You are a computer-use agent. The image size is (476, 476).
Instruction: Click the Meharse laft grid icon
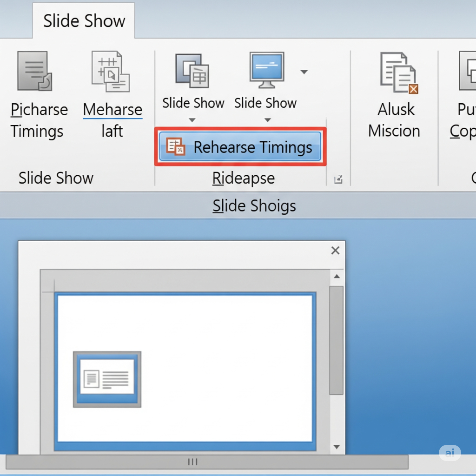click(111, 71)
